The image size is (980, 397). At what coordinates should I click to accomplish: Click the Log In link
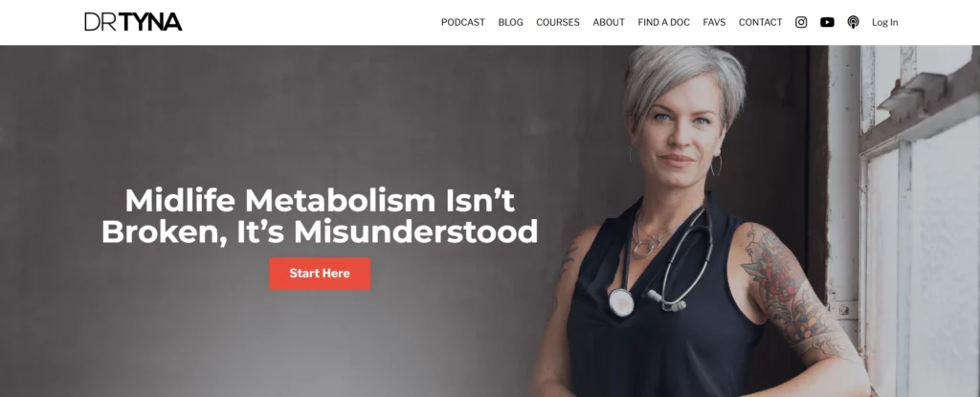pyautogui.click(x=885, y=23)
